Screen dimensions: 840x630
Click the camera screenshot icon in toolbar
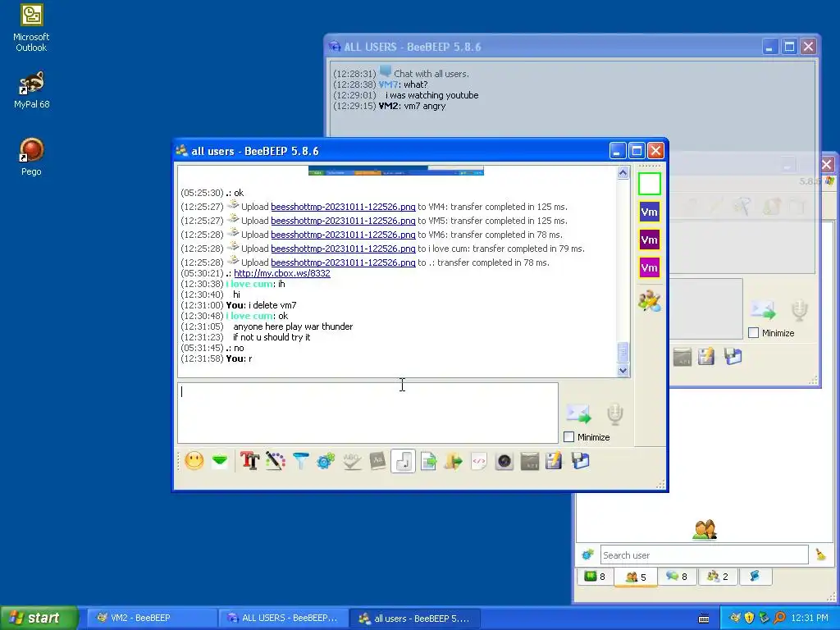[x=504, y=461]
